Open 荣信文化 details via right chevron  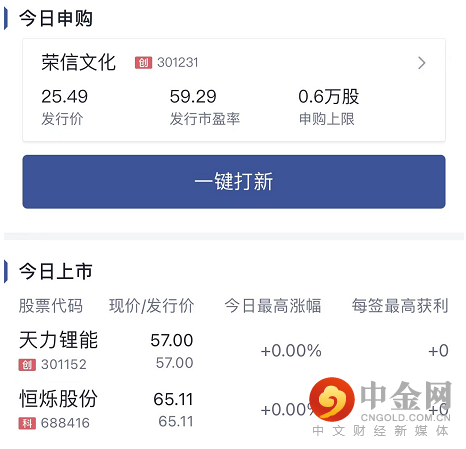tap(422, 63)
